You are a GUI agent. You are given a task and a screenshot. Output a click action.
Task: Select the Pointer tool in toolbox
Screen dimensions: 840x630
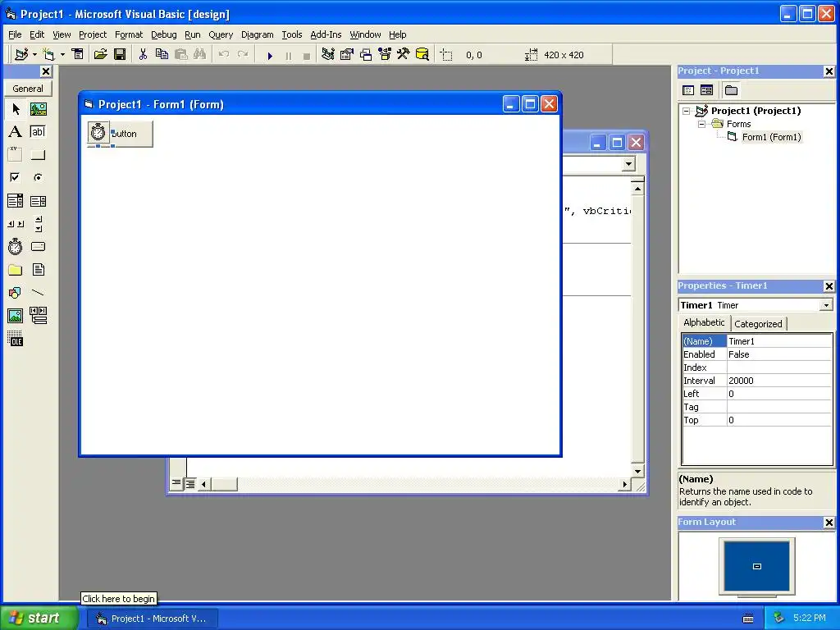pos(16,109)
